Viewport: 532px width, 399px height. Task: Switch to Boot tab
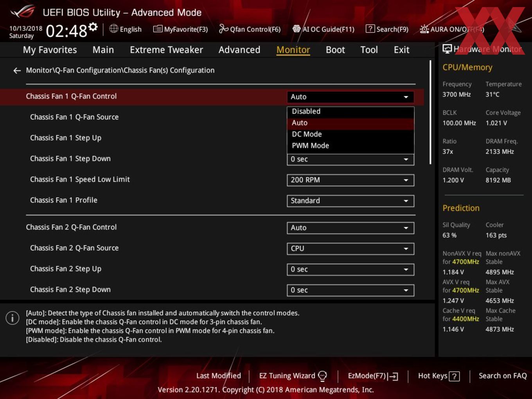pyautogui.click(x=335, y=50)
